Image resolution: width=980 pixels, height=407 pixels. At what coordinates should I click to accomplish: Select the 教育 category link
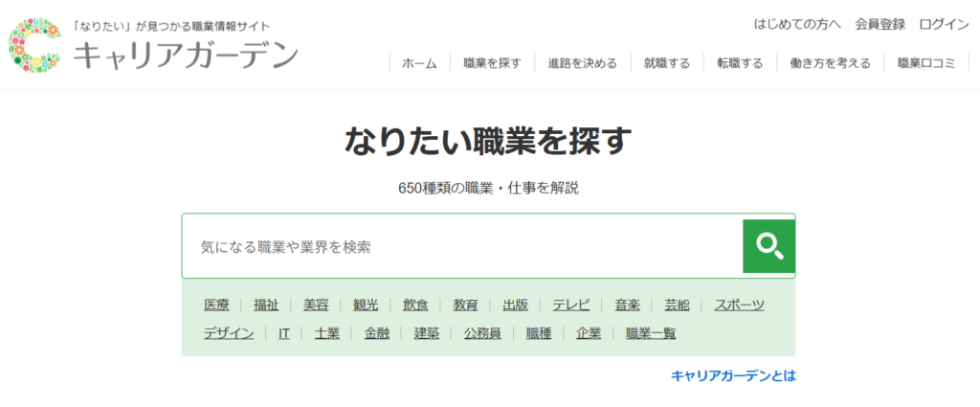(x=466, y=305)
